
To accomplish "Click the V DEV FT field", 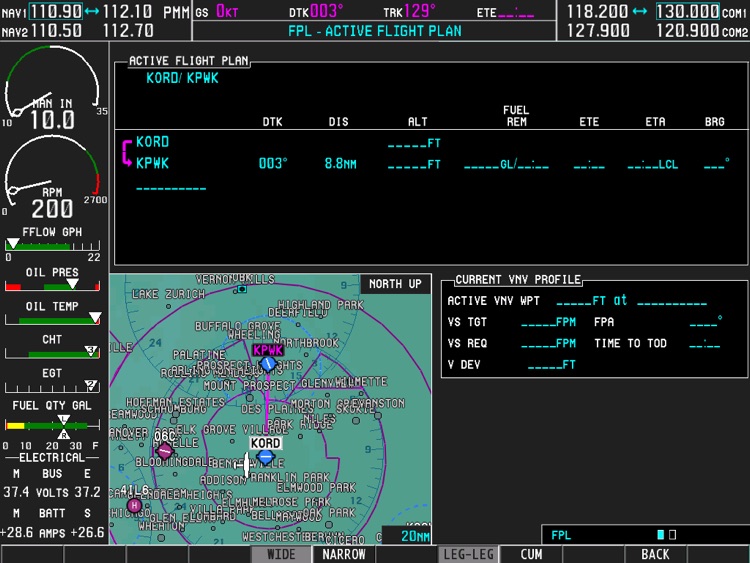I will click(x=551, y=365).
